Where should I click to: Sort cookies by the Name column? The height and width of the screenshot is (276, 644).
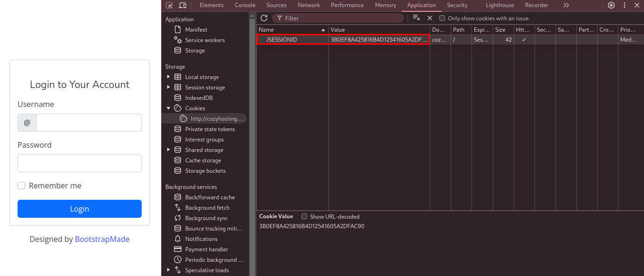292,30
